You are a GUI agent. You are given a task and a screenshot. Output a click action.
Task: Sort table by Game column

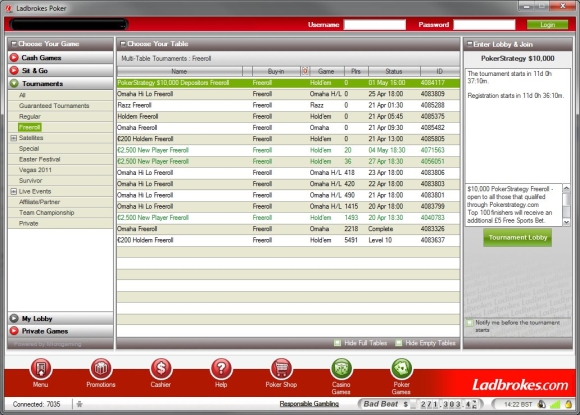click(326, 71)
